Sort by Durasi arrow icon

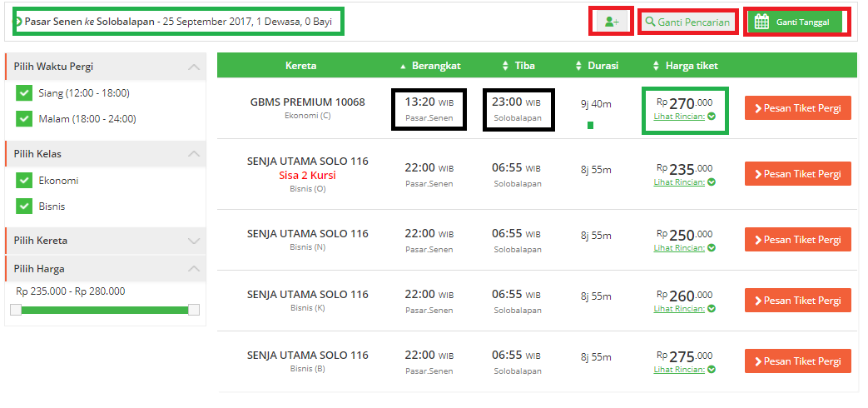coord(578,66)
